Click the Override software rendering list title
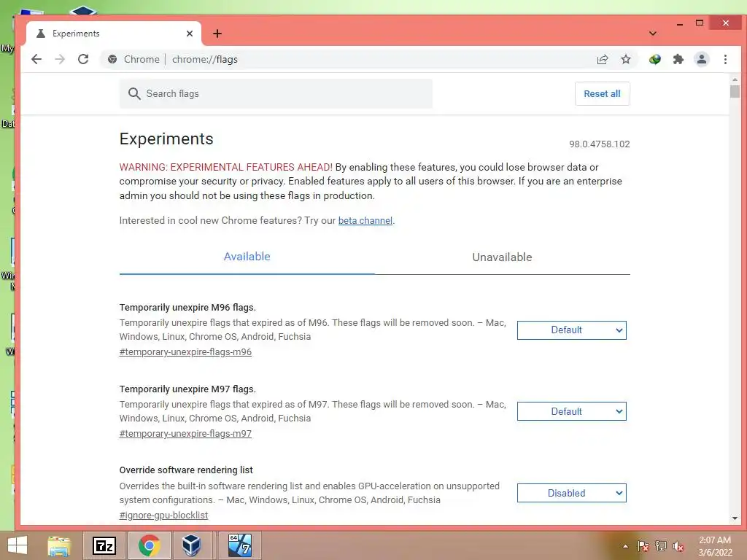The image size is (747, 560). pos(186,470)
